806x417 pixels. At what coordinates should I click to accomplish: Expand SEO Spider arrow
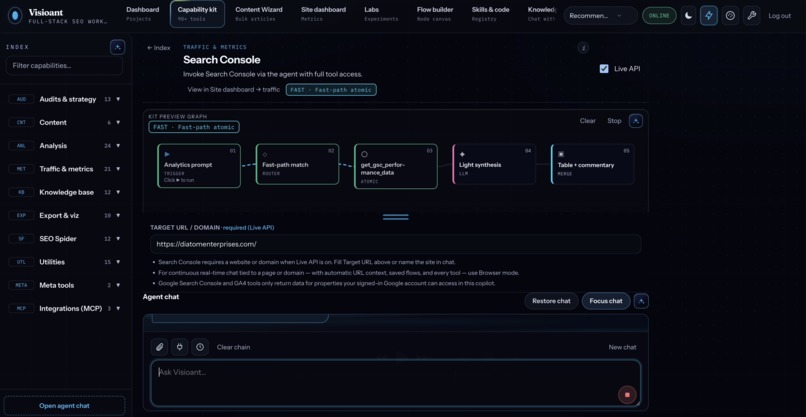(x=118, y=239)
